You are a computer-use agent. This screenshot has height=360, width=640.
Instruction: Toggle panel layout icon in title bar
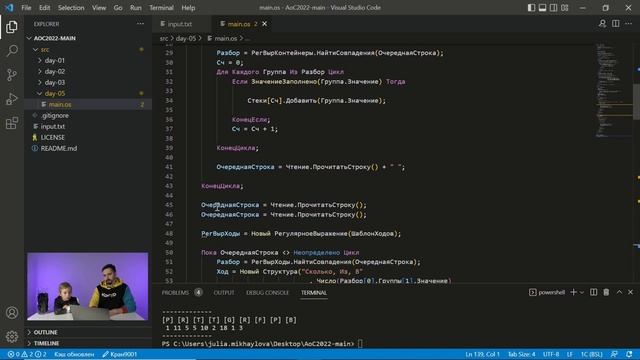click(x=542, y=8)
